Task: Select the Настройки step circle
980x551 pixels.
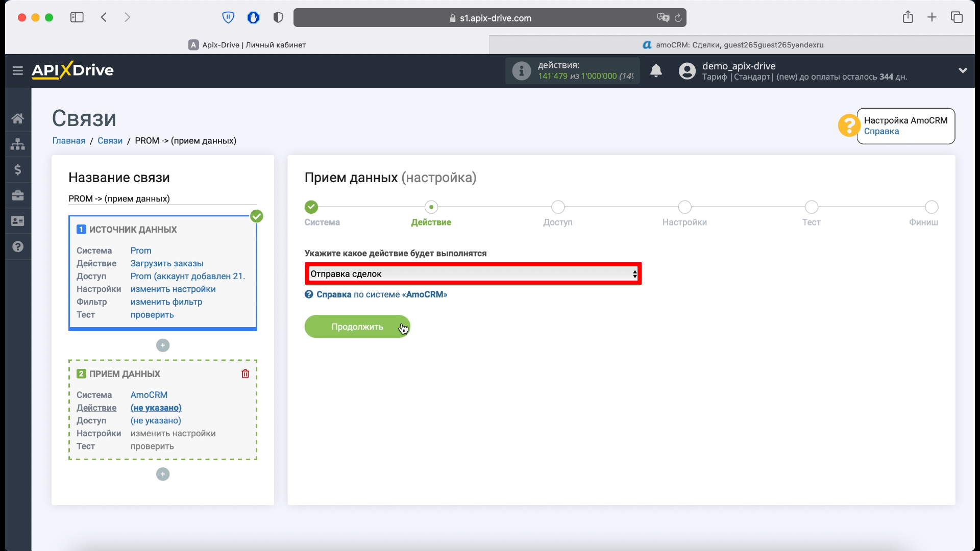Action: point(684,207)
